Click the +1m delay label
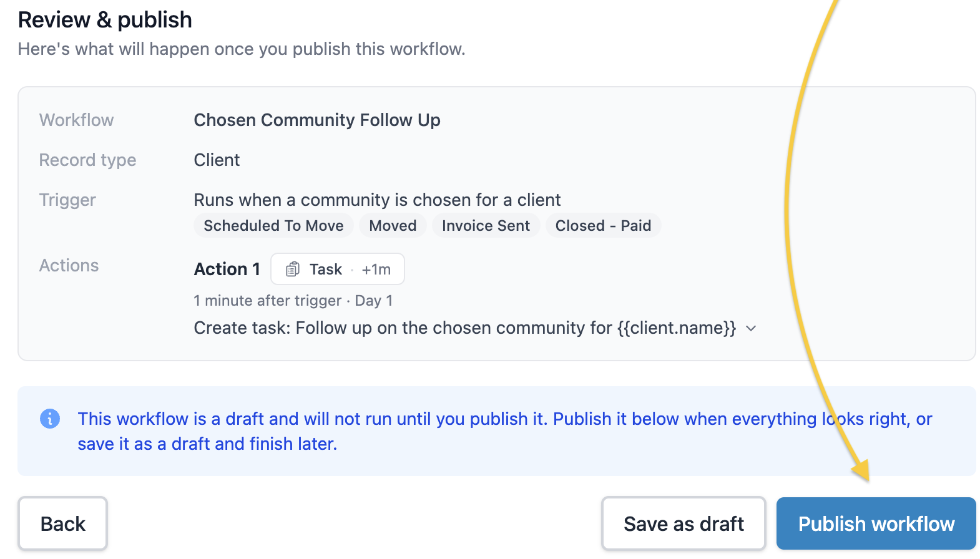Image resolution: width=980 pixels, height=559 pixels. [376, 270]
